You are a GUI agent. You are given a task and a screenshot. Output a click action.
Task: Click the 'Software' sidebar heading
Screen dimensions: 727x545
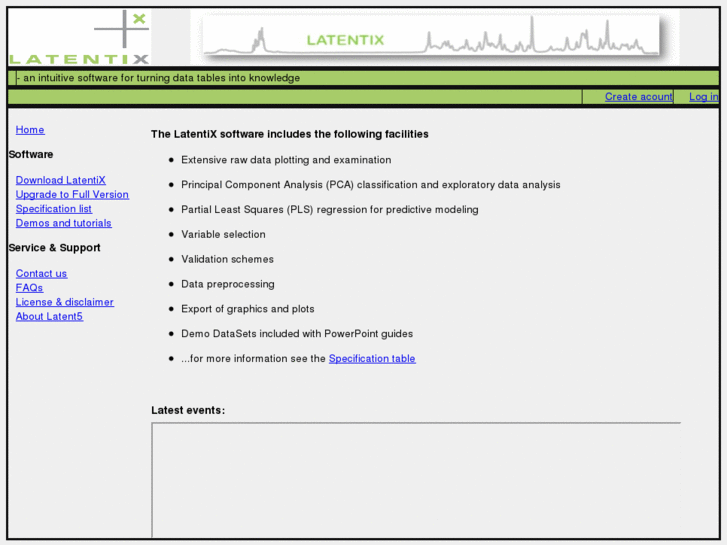click(x=31, y=154)
